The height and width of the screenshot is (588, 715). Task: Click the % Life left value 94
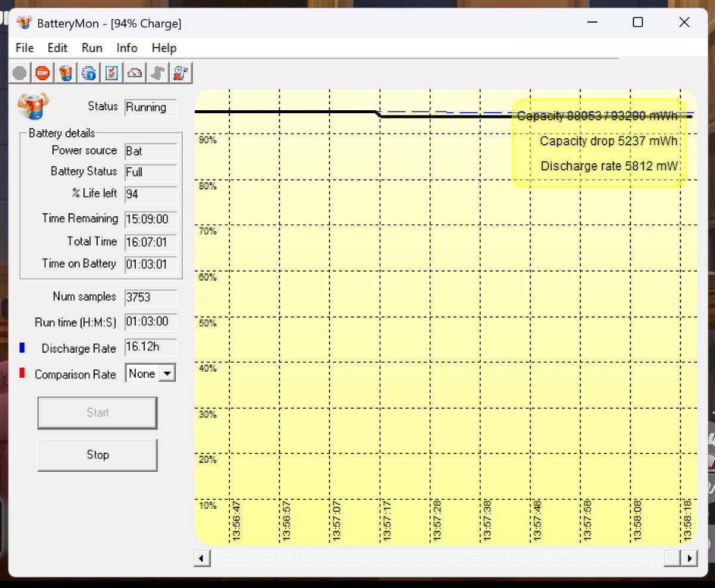point(151,195)
